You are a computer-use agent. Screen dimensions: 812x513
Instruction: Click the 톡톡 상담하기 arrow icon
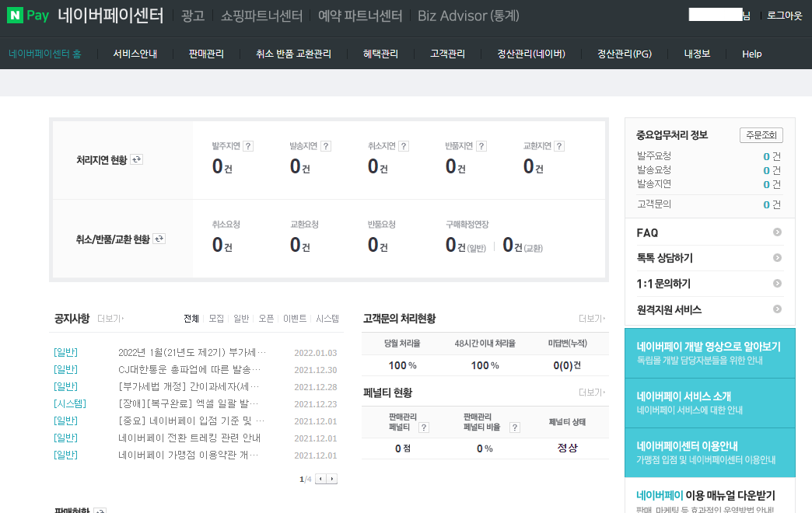tap(777, 257)
